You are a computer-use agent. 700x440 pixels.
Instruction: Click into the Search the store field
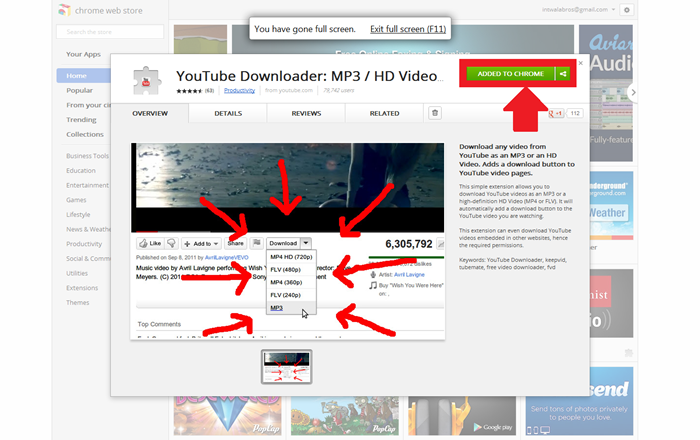(x=110, y=32)
